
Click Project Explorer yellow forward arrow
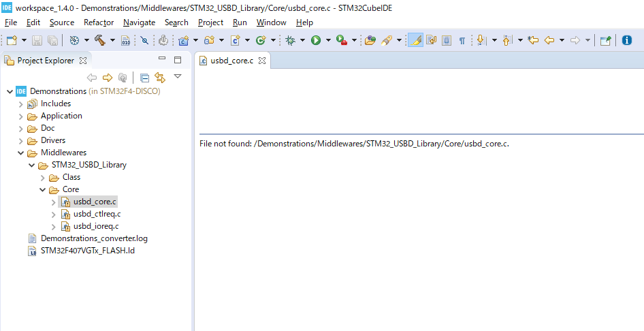point(107,77)
